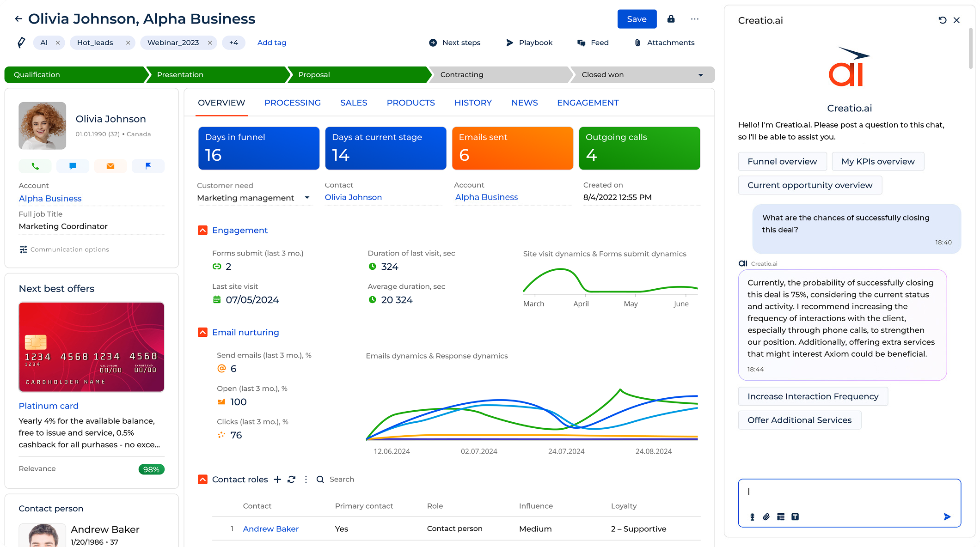Open the Closed won stage dropdown arrow
The height and width of the screenshot is (547, 980).
click(x=701, y=74)
